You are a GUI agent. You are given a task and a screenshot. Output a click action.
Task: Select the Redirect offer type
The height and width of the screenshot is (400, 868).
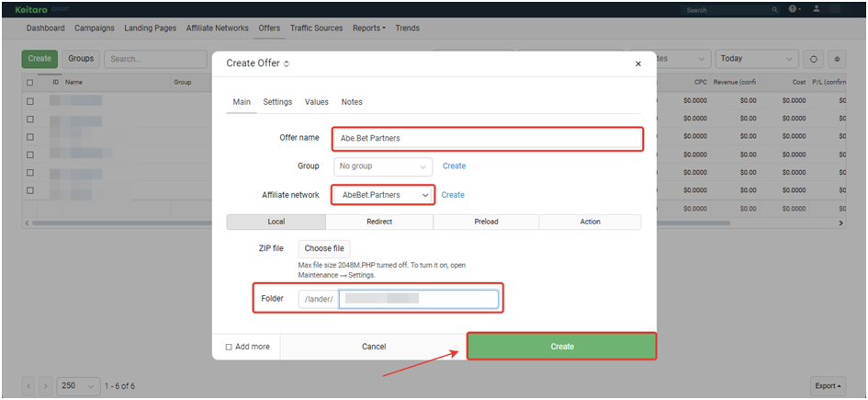click(x=379, y=222)
